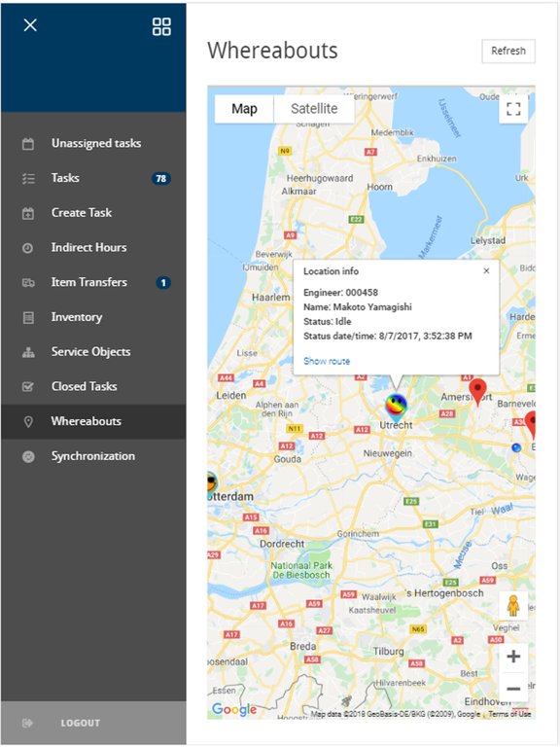The image size is (560, 747).
Task: Close the sidebar menu with the X icon
Action: 30,25
